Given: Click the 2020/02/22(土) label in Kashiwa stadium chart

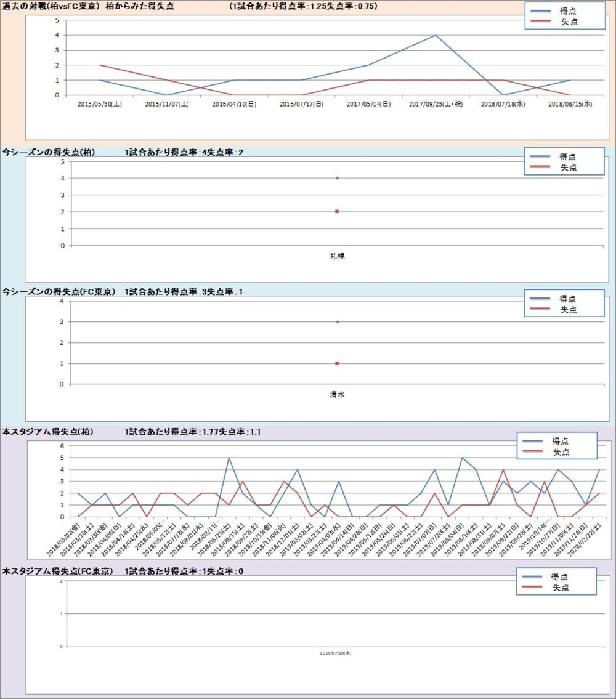Looking at the screenshot, I should point(590,536).
